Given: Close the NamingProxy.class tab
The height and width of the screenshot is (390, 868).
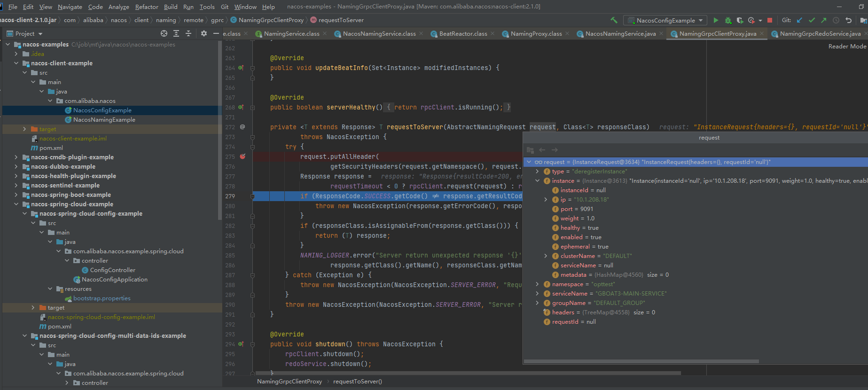Looking at the screenshot, I should tap(567, 33).
